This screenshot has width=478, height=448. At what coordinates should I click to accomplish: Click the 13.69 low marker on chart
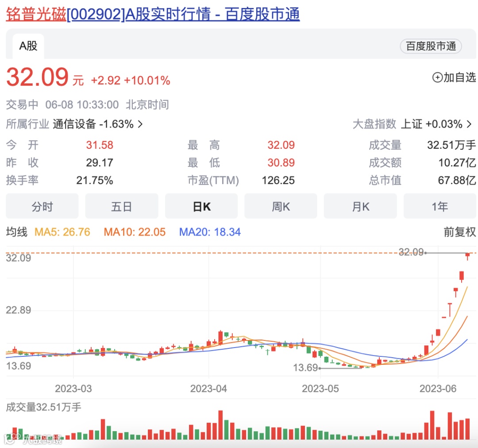[x=305, y=368]
